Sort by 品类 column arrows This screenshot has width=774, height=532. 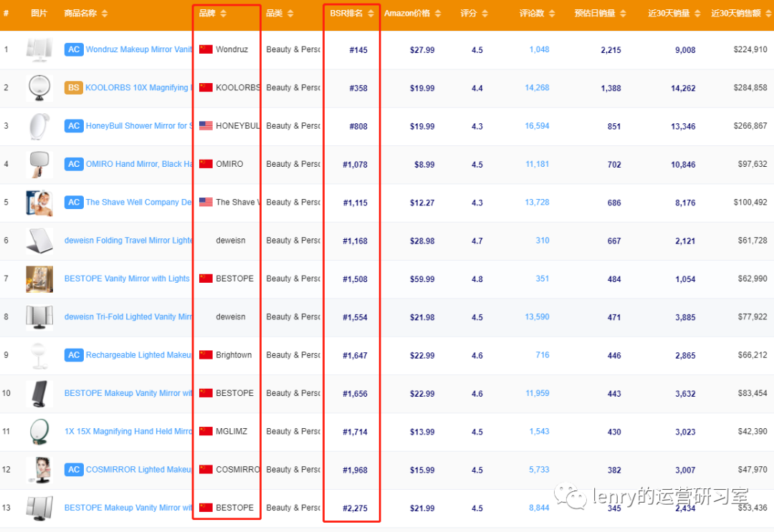tap(290, 14)
